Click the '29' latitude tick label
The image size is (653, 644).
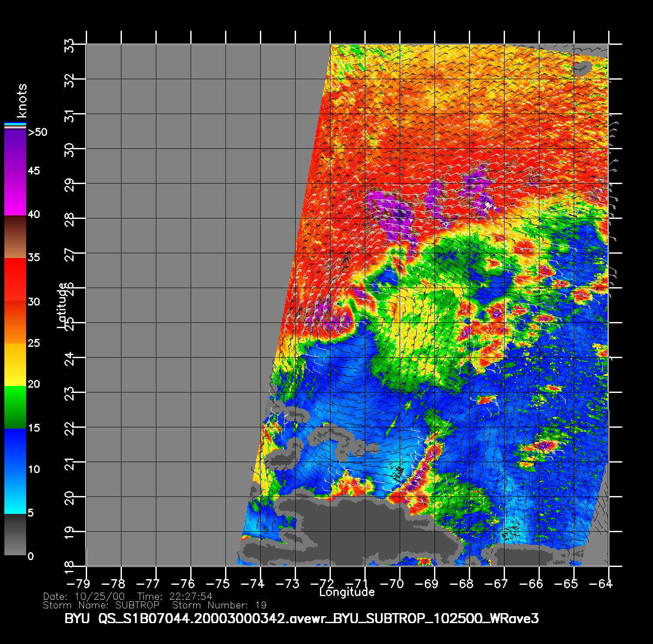click(70, 184)
